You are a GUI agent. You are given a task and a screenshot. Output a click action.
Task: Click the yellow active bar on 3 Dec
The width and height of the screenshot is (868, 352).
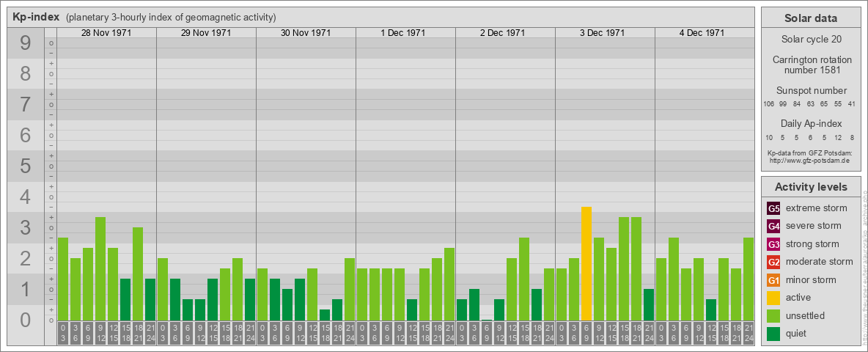click(x=586, y=263)
